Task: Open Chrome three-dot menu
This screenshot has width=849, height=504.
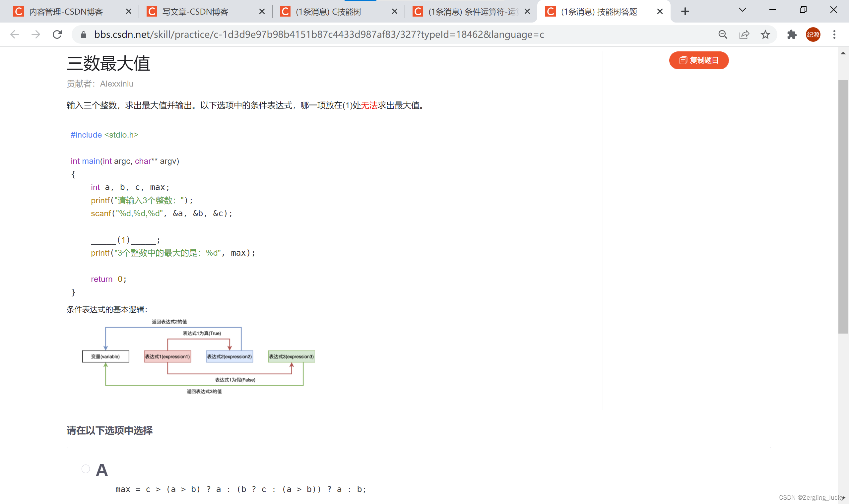Action: 834,34
